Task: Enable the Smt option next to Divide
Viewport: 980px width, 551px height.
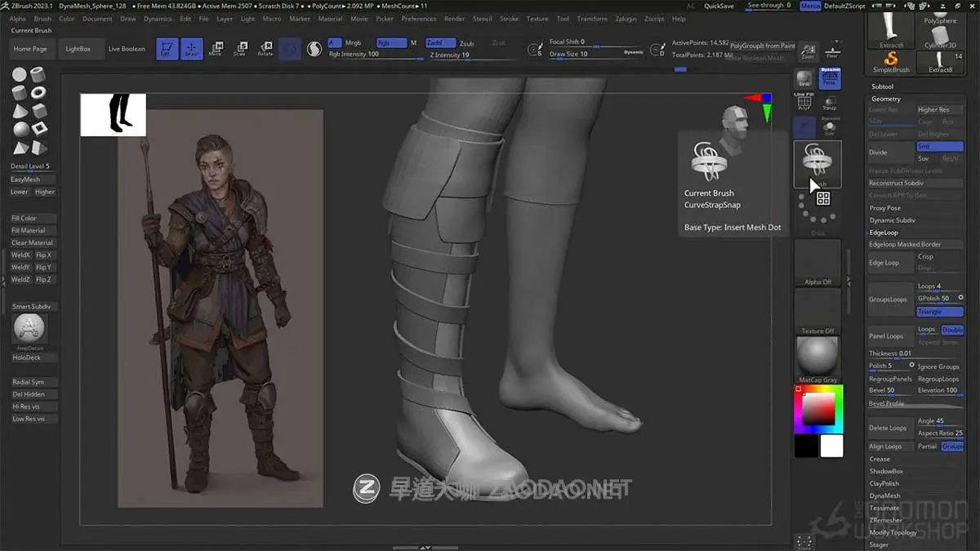Action: pyautogui.click(x=939, y=144)
